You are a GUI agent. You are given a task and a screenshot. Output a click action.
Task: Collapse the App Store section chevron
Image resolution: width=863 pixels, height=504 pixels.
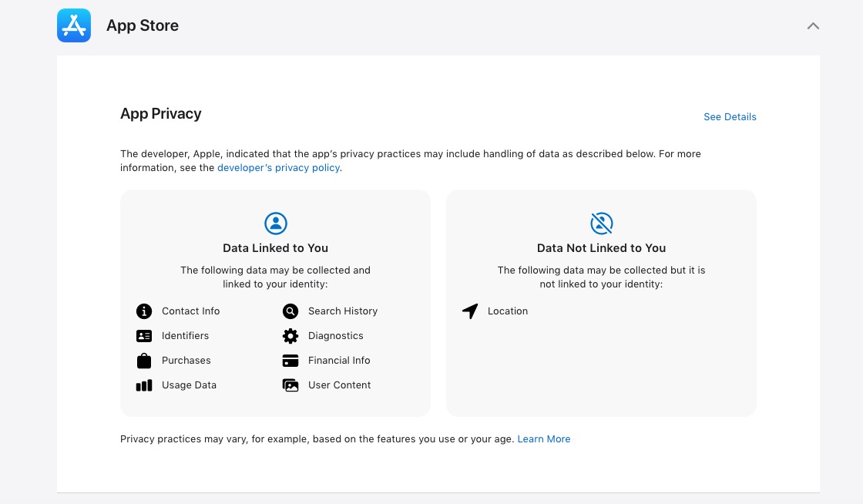[x=813, y=26]
